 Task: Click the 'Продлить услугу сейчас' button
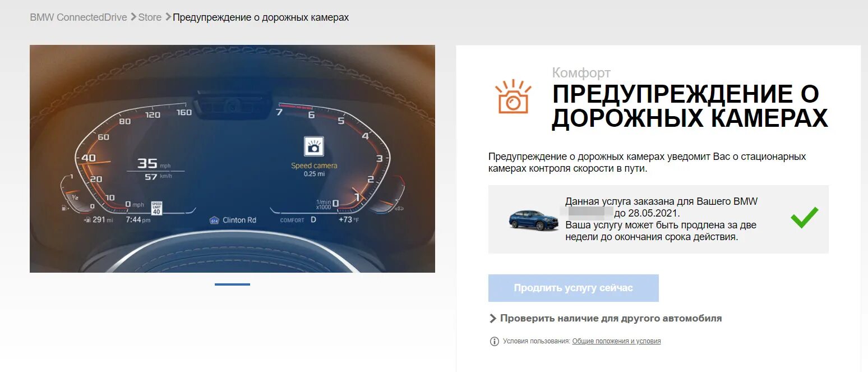pyautogui.click(x=573, y=288)
